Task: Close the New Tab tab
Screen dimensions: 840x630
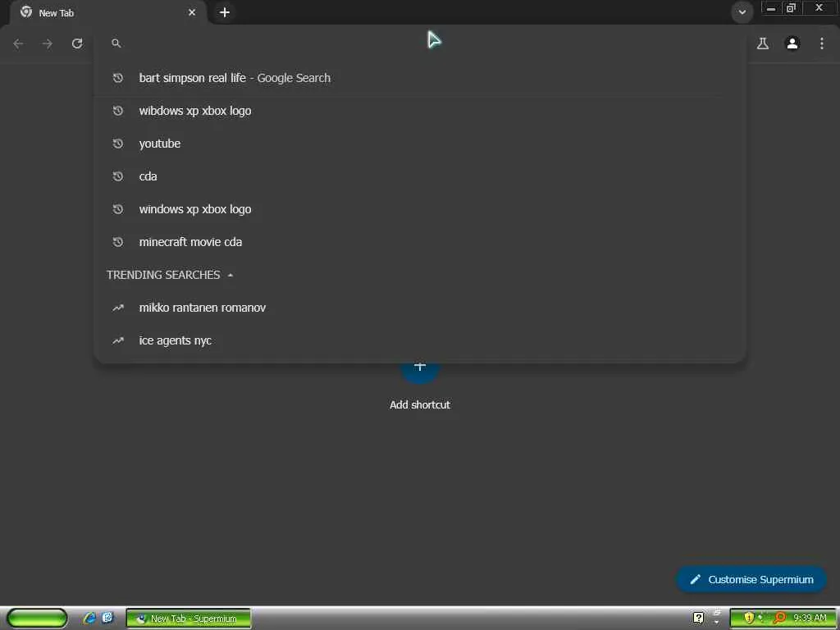Action: pyautogui.click(x=192, y=12)
